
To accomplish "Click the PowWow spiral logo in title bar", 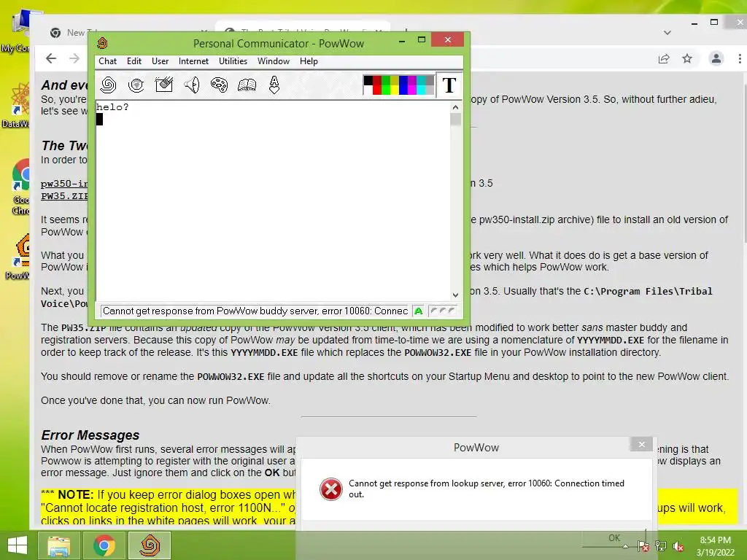I will pyautogui.click(x=102, y=43).
